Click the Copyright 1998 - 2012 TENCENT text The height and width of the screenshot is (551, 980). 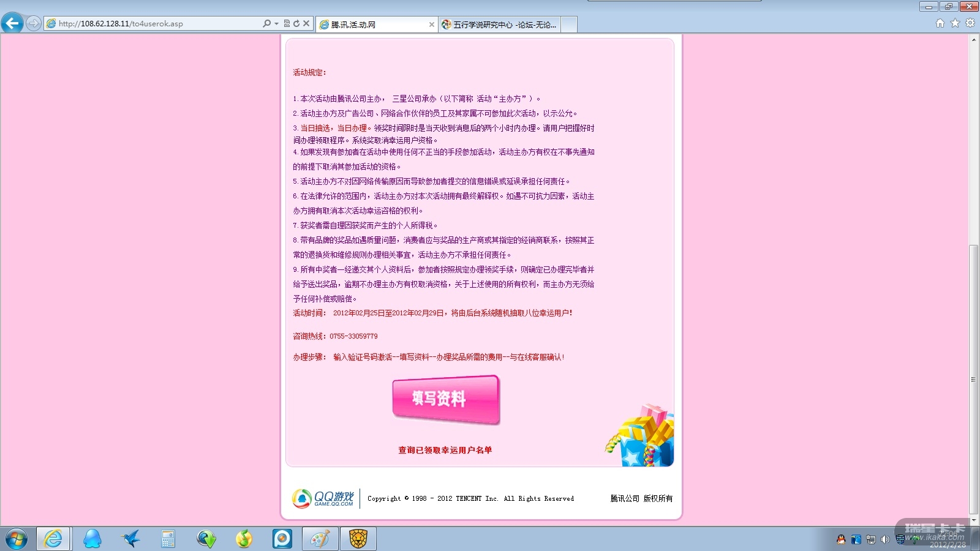pyautogui.click(x=470, y=498)
